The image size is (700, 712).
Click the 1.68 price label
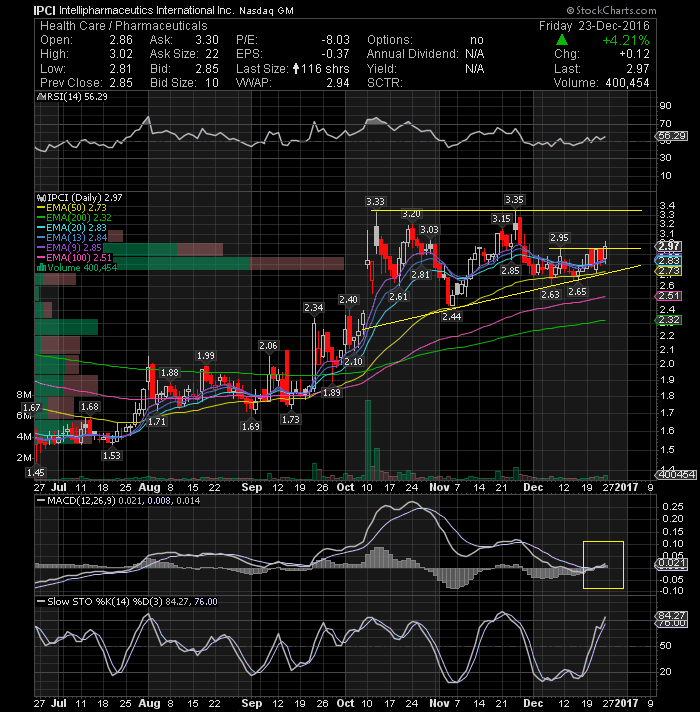click(89, 406)
